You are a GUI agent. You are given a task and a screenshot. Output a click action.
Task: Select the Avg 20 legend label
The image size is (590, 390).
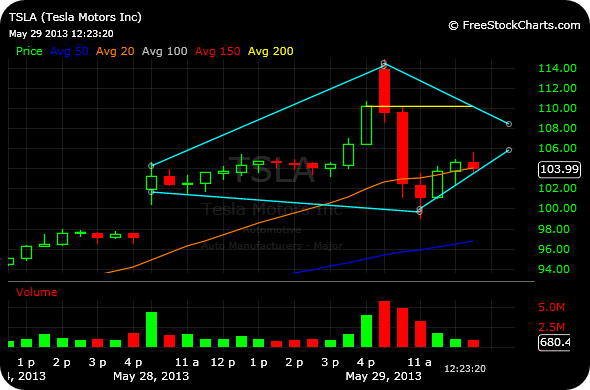tap(115, 51)
